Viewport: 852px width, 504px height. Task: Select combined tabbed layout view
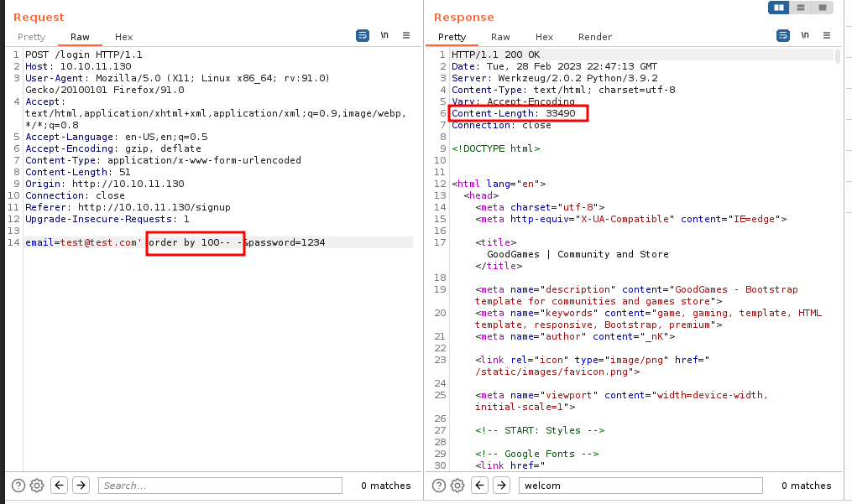click(x=823, y=8)
